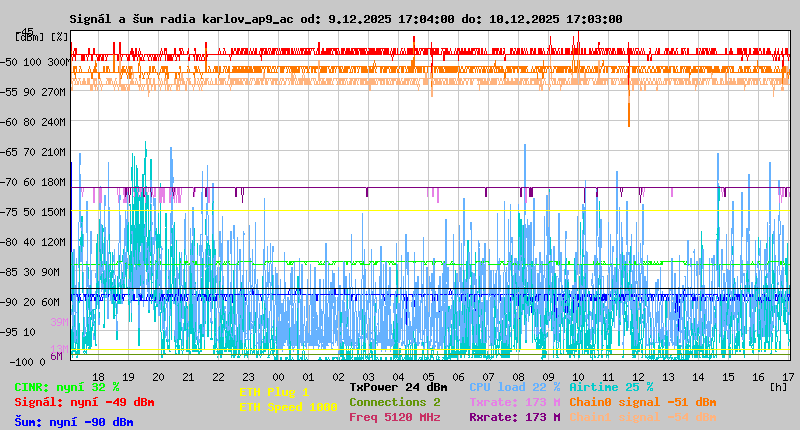Click the blue Šum legend label
The height and width of the screenshot is (430, 800).
click(73, 421)
